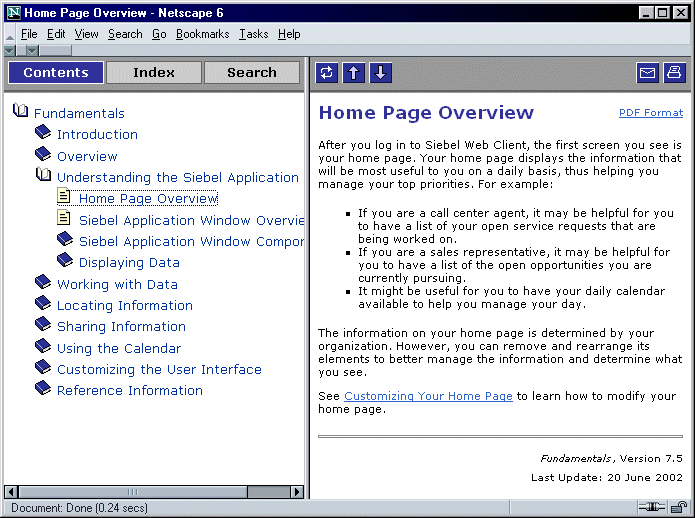Open Customizing the User Interface topic
The image size is (695, 518).
159,370
